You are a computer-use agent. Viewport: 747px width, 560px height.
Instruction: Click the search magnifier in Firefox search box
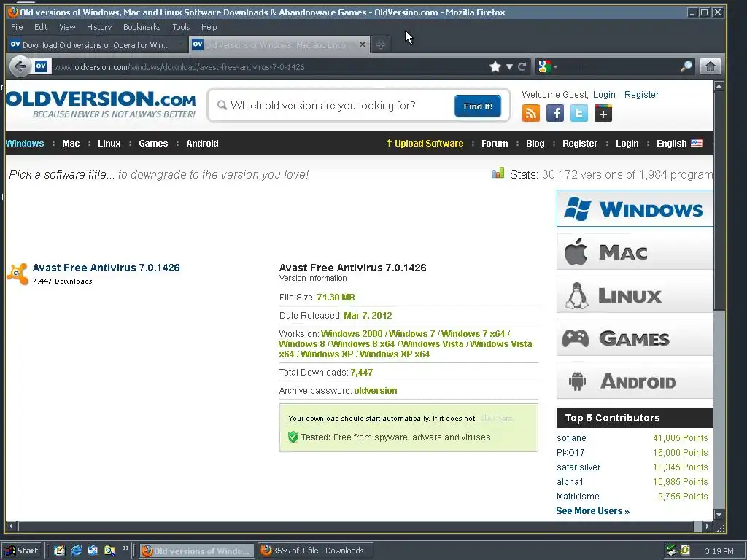(686, 66)
